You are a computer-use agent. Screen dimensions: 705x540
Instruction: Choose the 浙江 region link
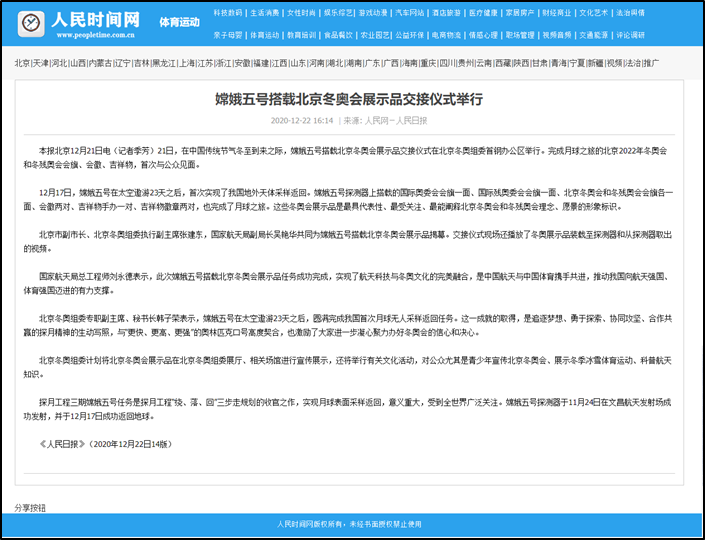pyautogui.click(x=224, y=63)
